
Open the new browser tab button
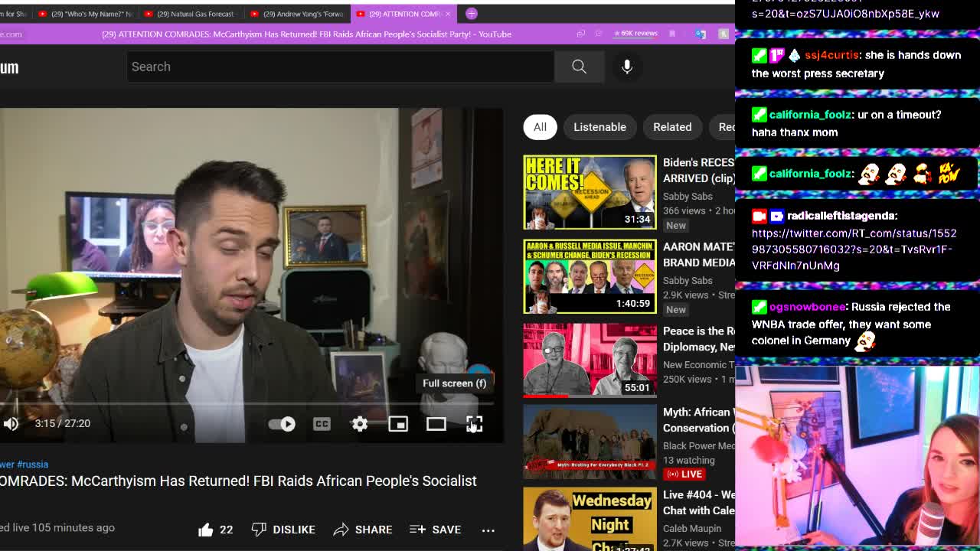472,14
